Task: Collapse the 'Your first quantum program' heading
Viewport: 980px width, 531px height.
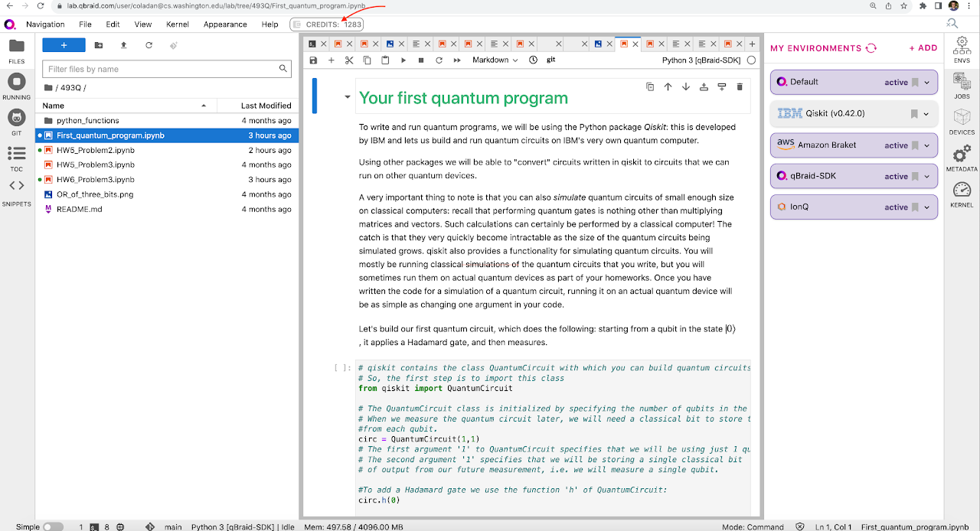Action: (348, 97)
